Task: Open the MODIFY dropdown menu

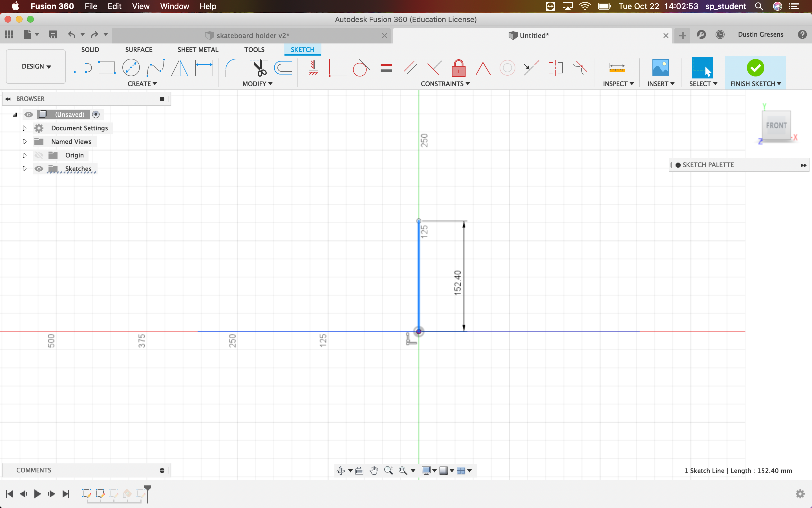Action: click(257, 84)
